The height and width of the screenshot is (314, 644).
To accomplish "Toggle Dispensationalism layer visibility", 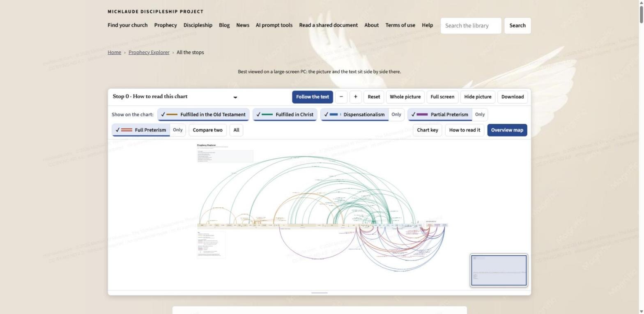I will pos(354,115).
